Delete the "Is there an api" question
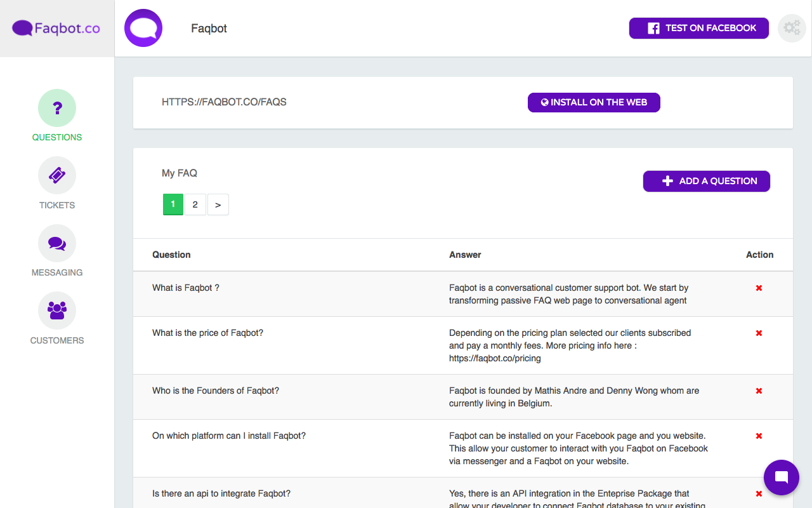The image size is (812, 508). coord(759,494)
